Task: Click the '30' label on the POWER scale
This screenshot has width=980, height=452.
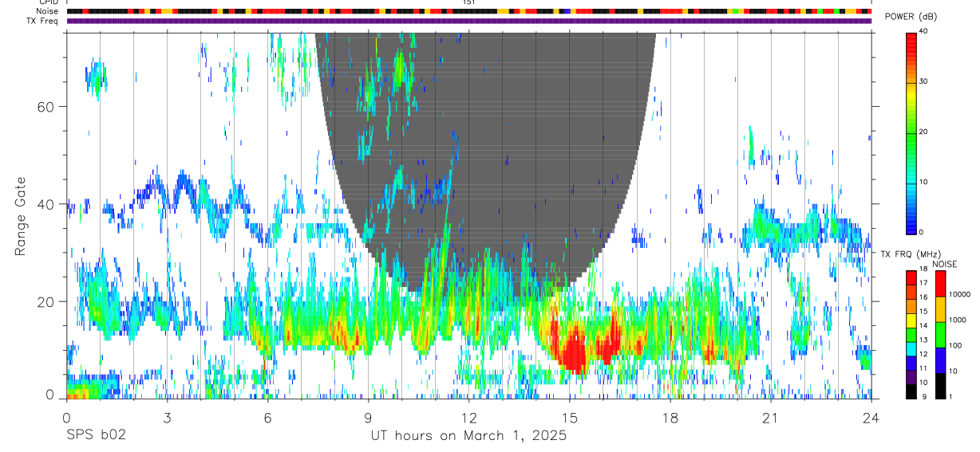Action: tap(923, 82)
